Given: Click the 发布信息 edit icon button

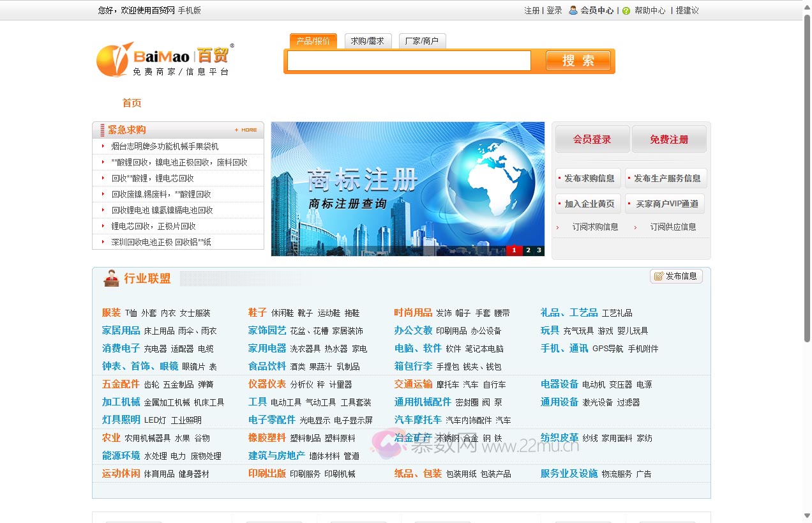Looking at the screenshot, I should coord(676,276).
